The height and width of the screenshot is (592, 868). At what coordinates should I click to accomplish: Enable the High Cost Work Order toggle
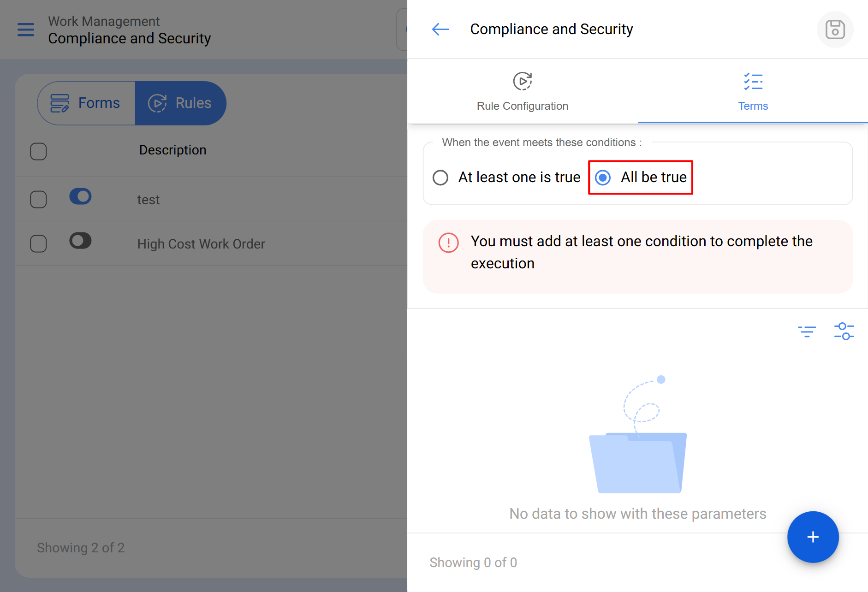point(80,241)
